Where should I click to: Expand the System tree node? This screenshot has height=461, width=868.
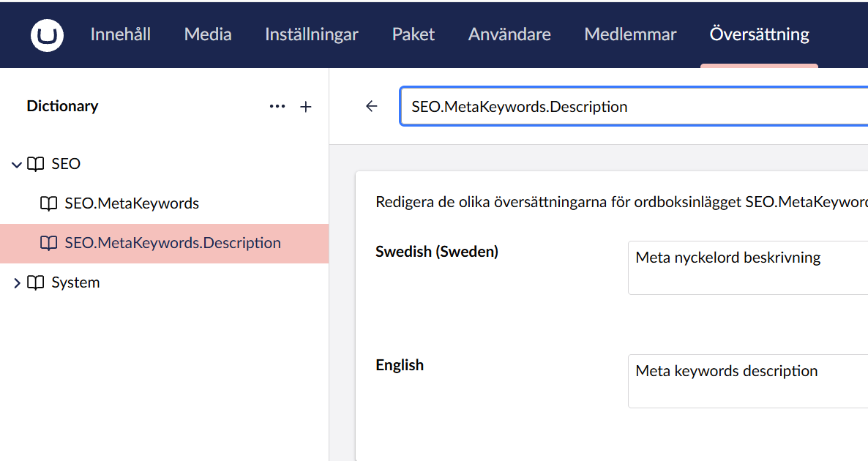click(17, 283)
